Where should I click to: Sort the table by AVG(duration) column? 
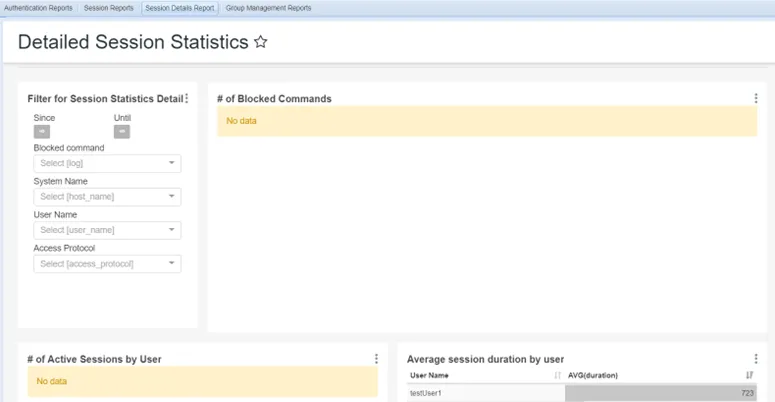749,375
